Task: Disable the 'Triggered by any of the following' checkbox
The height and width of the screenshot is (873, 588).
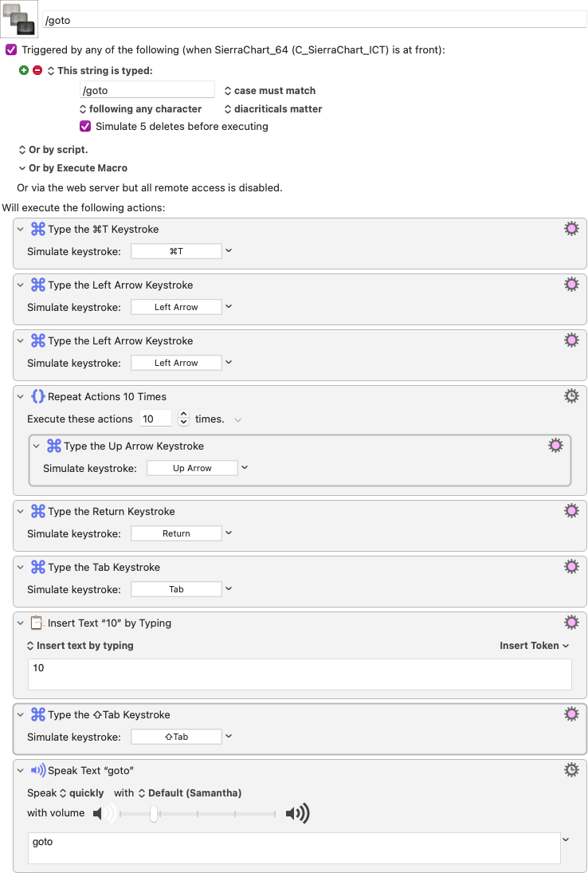Action: (x=11, y=50)
